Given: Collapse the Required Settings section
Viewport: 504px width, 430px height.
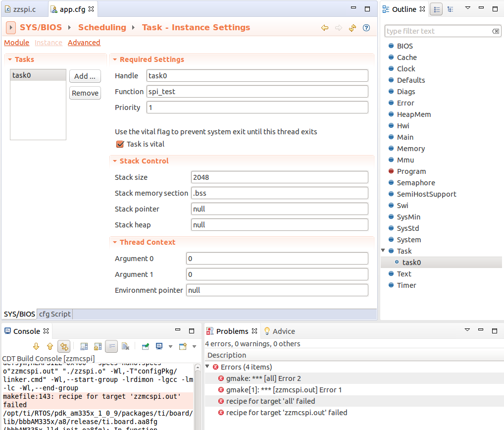Looking at the screenshot, I should pos(115,59).
